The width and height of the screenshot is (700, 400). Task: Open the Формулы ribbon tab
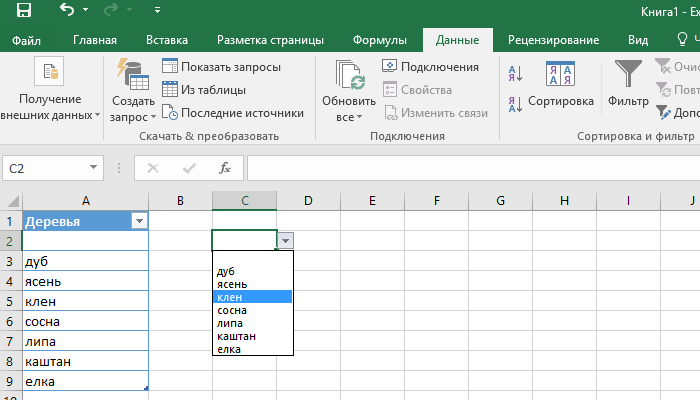(x=379, y=41)
